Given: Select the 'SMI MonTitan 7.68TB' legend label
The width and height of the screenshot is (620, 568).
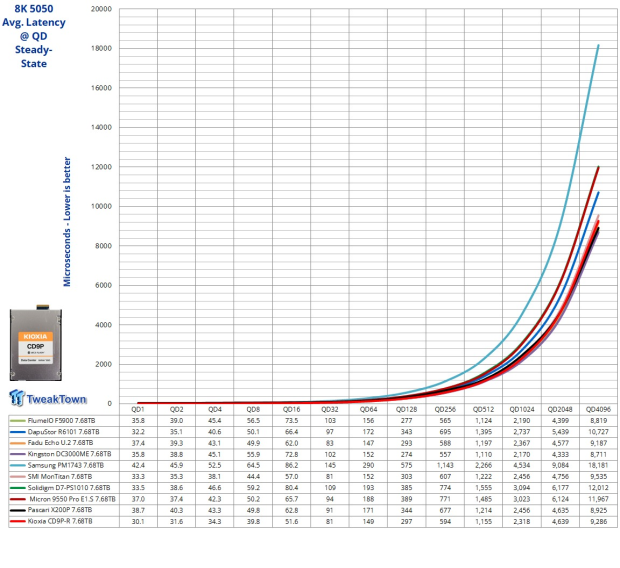Looking at the screenshot, I should pyautogui.click(x=60, y=477).
